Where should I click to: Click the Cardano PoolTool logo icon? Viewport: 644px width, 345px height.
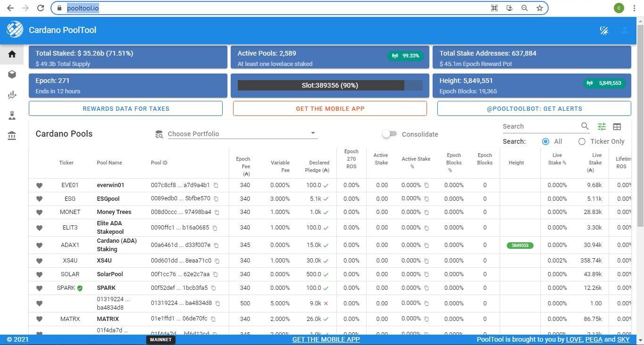point(15,30)
